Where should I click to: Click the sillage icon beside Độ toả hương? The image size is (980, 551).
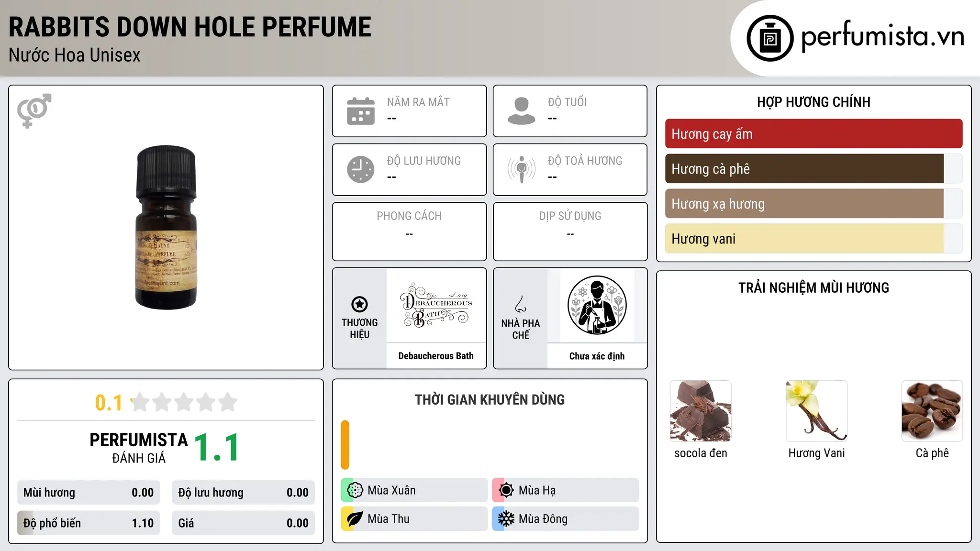pyautogui.click(x=522, y=169)
